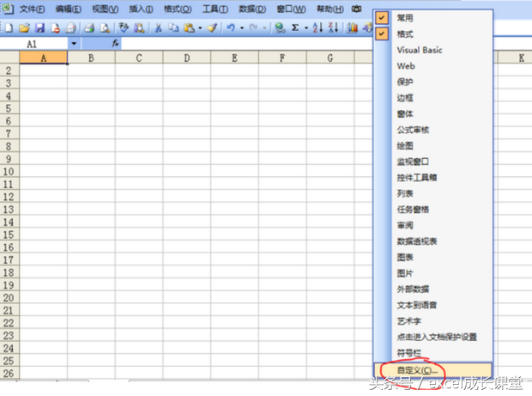The image size is (532, 396).
Task: Click the New workbook icon
Action: [x=9, y=27]
